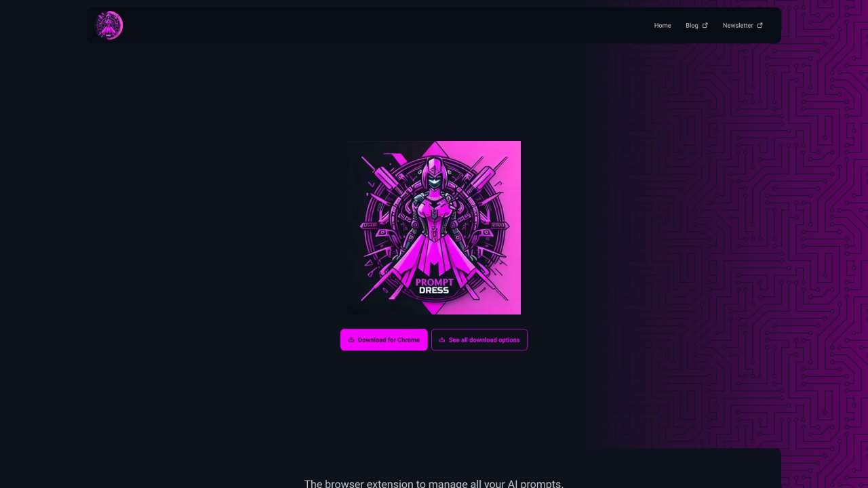Click the Download for Chrome button
868x488 pixels.
tap(384, 340)
